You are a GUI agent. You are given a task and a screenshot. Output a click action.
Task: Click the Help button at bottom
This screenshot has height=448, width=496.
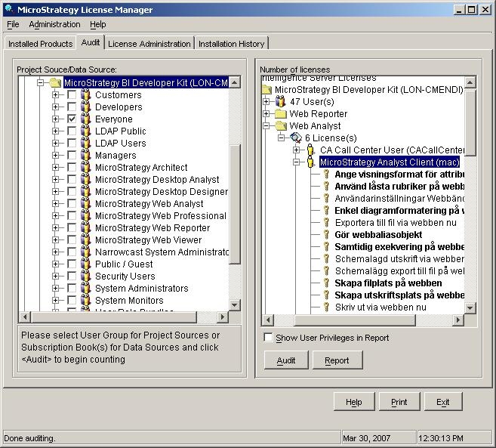tap(354, 402)
